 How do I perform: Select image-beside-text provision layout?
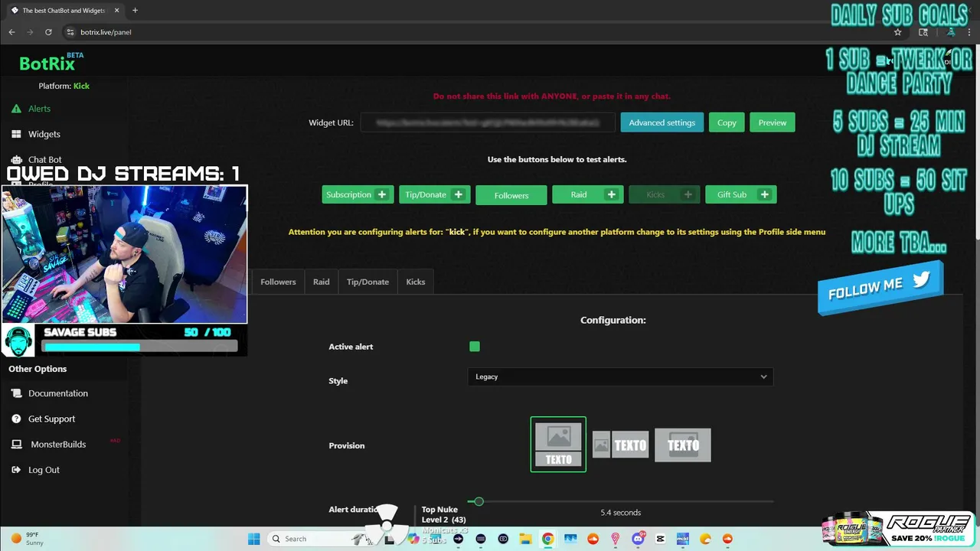(621, 445)
